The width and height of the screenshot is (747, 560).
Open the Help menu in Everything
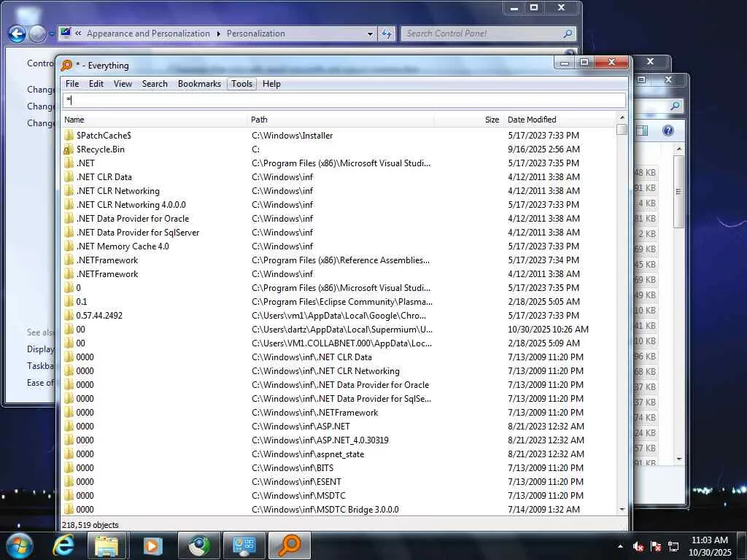pos(271,84)
